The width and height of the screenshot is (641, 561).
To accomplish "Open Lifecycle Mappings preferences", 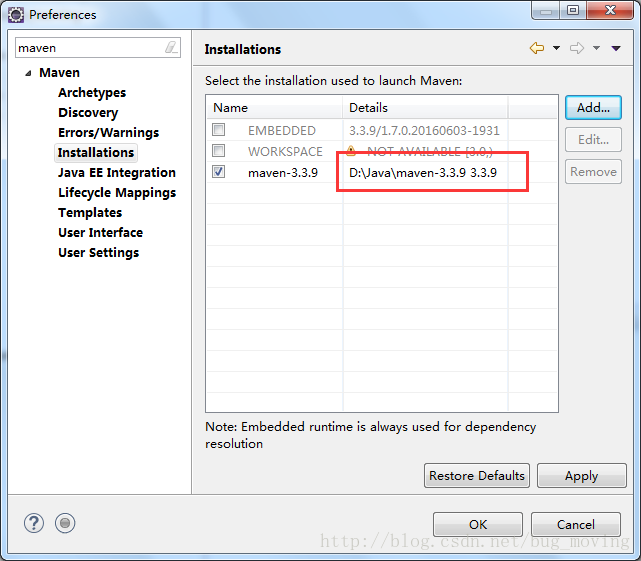I will (x=117, y=193).
